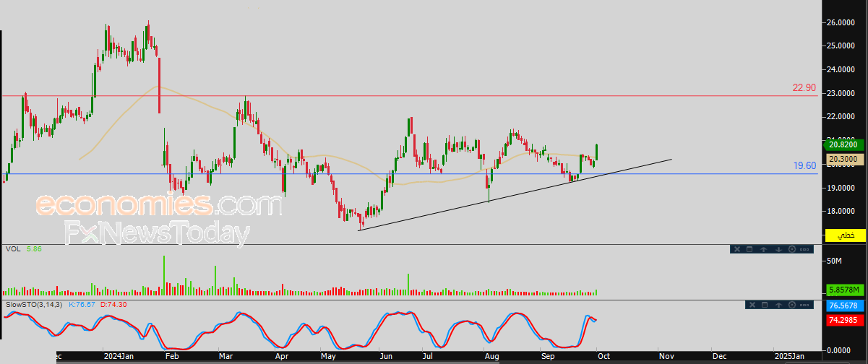Maximize the VOL volume pane

point(749,249)
